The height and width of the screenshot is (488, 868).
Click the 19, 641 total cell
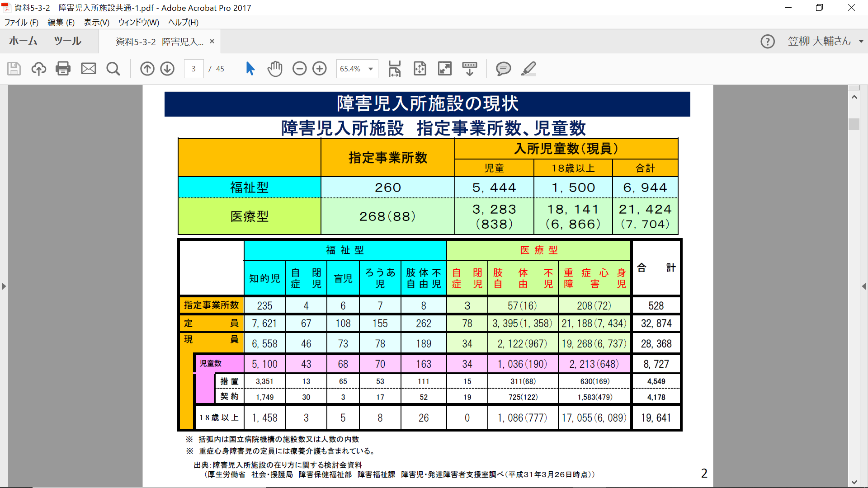656,418
